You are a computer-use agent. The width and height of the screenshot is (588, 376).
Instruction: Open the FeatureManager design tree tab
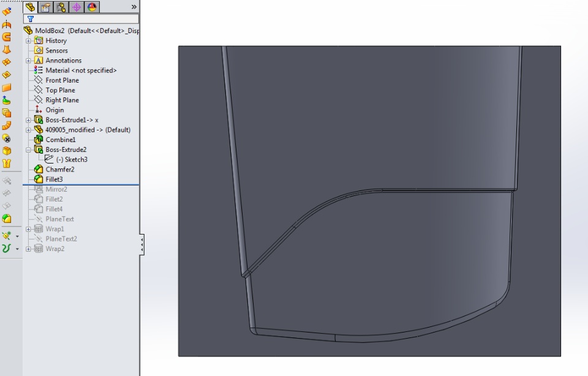30,7
